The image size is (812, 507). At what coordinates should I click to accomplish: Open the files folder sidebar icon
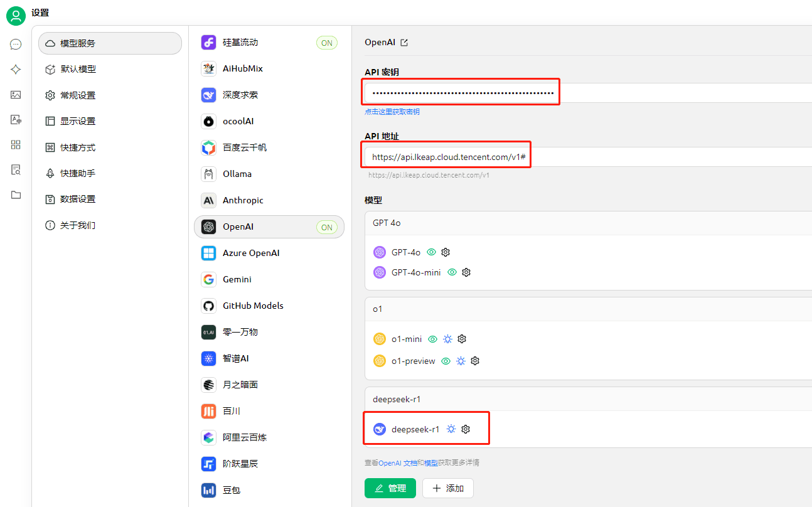click(x=16, y=195)
